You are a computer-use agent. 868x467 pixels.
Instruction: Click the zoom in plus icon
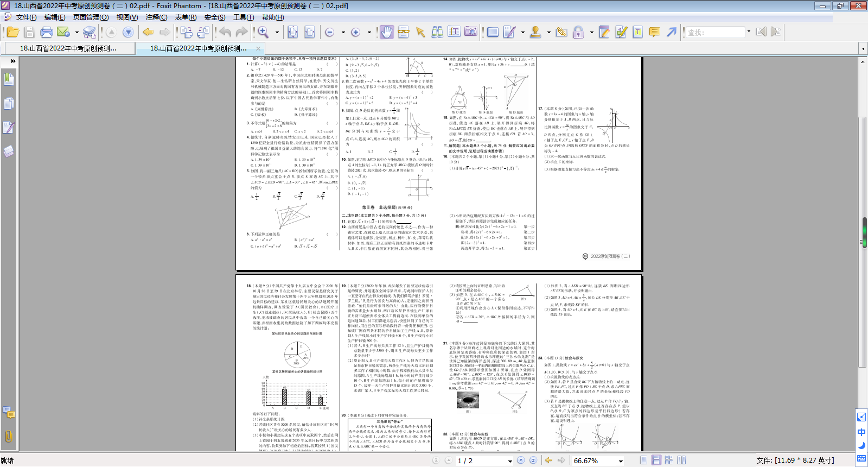355,32
